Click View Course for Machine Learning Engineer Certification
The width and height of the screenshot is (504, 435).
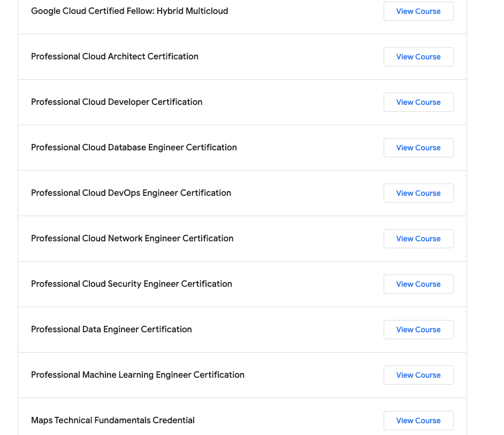418,375
